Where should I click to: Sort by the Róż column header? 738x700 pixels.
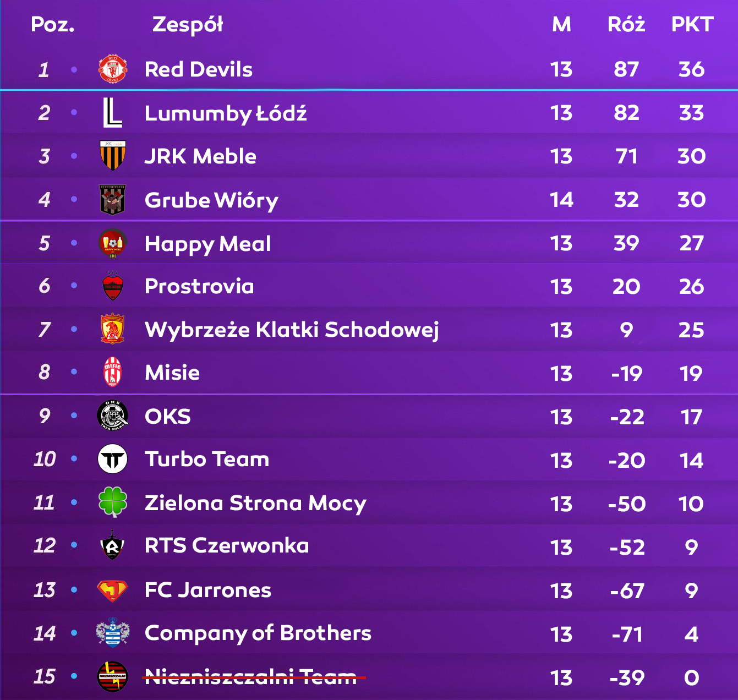[626, 25]
